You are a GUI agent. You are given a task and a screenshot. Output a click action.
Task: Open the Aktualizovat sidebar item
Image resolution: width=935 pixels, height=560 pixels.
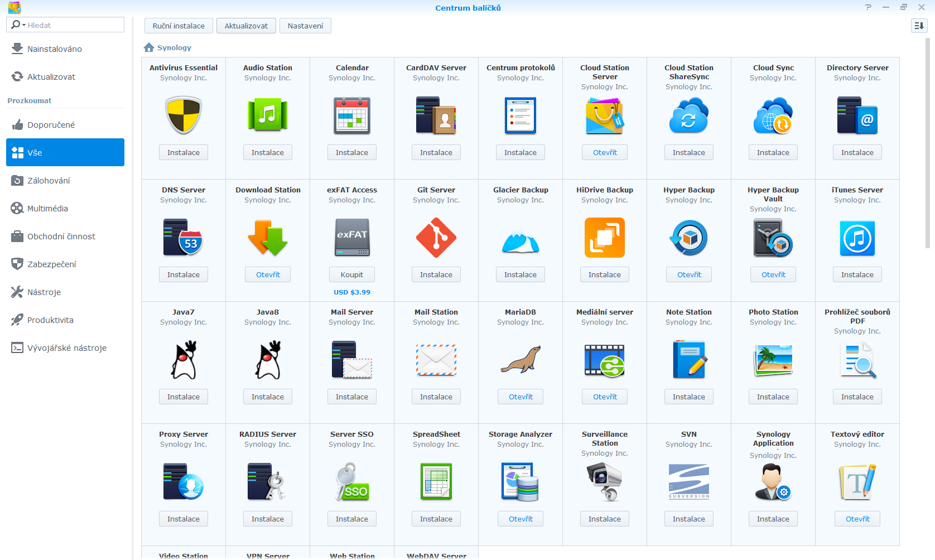[x=65, y=77]
